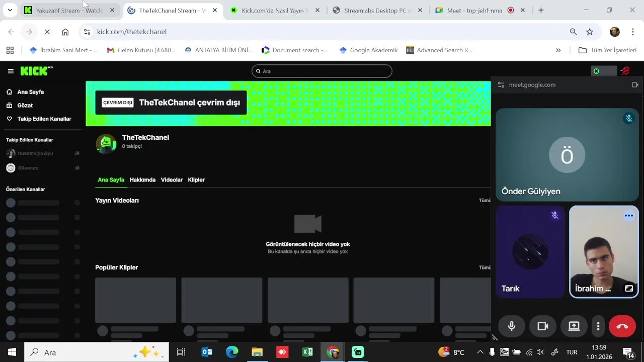Screen dimensions: 644x362
Task: Open the Kick hamburger sidebar menu
Action: point(11,71)
